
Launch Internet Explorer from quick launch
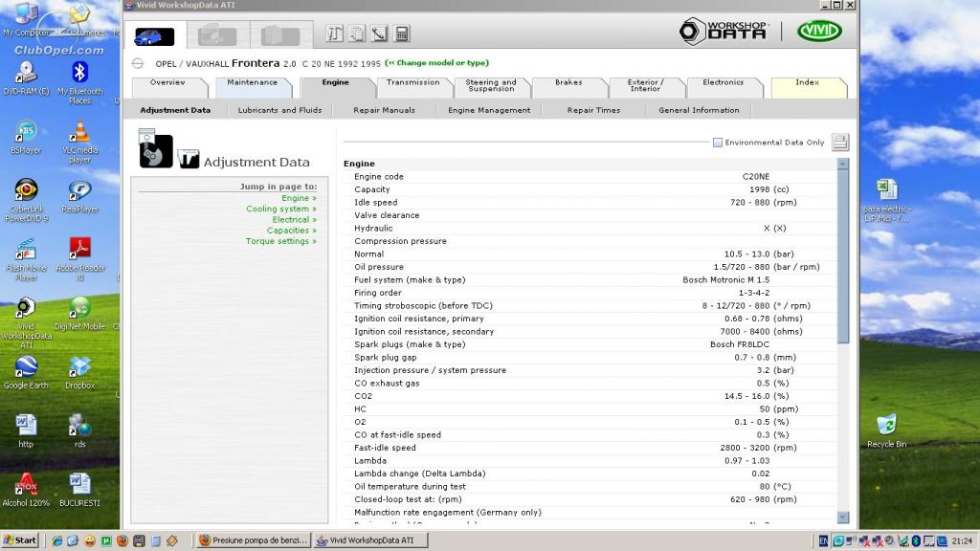(x=57, y=541)
